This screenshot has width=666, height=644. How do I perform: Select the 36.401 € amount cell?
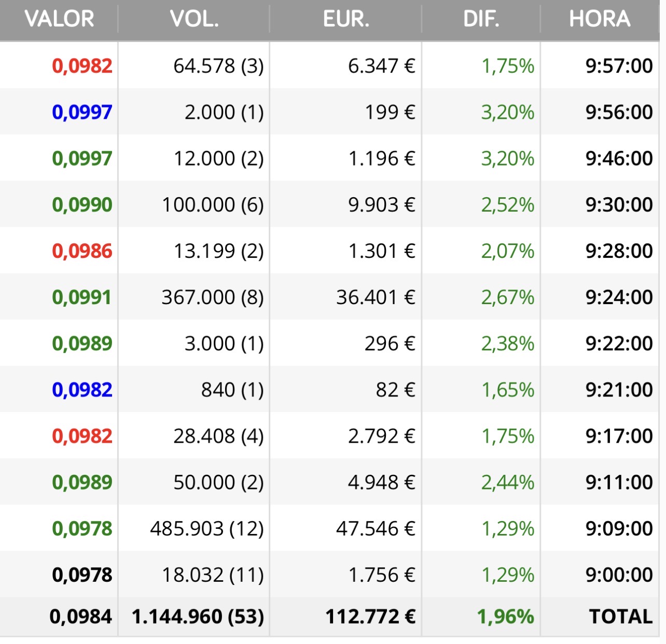point(376,297)
